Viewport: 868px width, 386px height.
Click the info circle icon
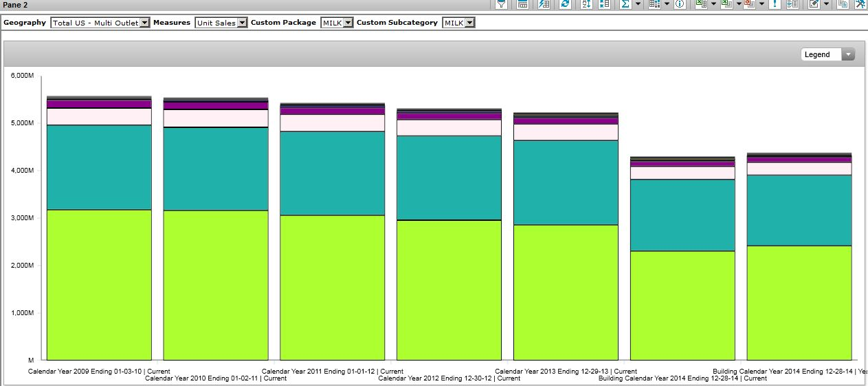[680, 4]
